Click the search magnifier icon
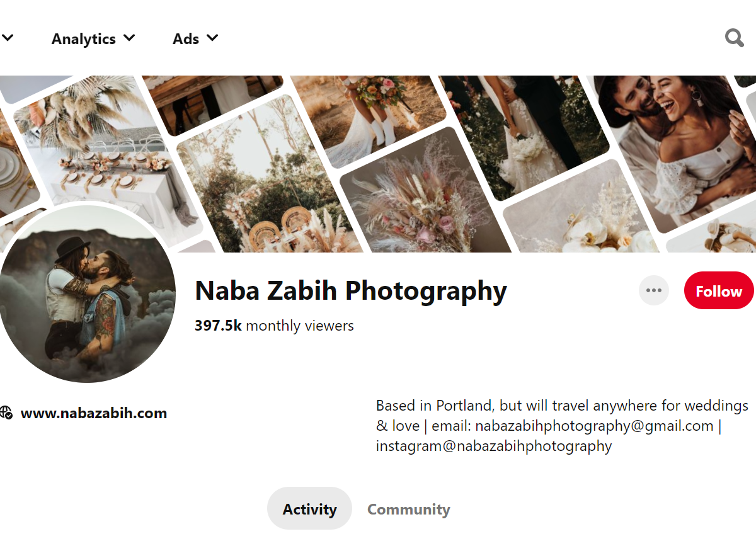 [734, 38]
